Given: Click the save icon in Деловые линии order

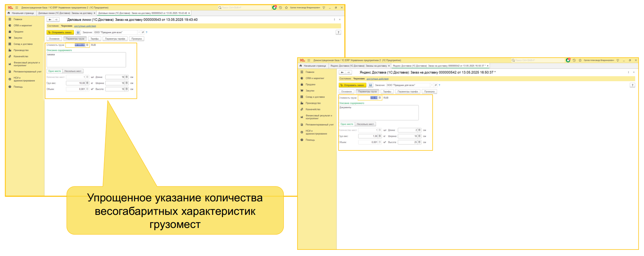Looking at the screenshot, I should coord(78,32).
